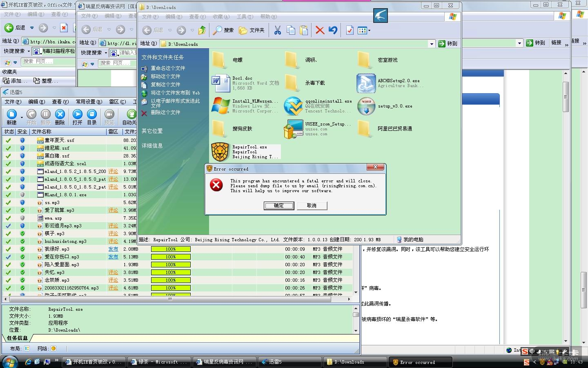Toggle the 文件夹 folders pane in Explorer toolbar
Screen dimensions: 588x368
tap(252, 30)
